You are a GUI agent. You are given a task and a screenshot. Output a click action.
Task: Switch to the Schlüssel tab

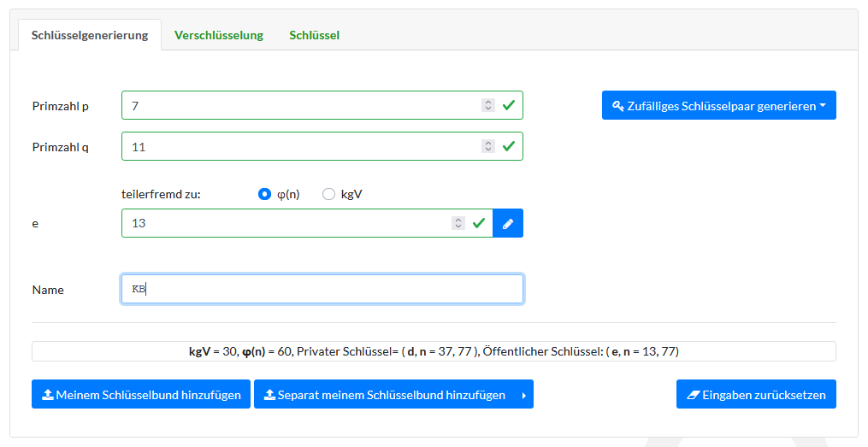315,35
